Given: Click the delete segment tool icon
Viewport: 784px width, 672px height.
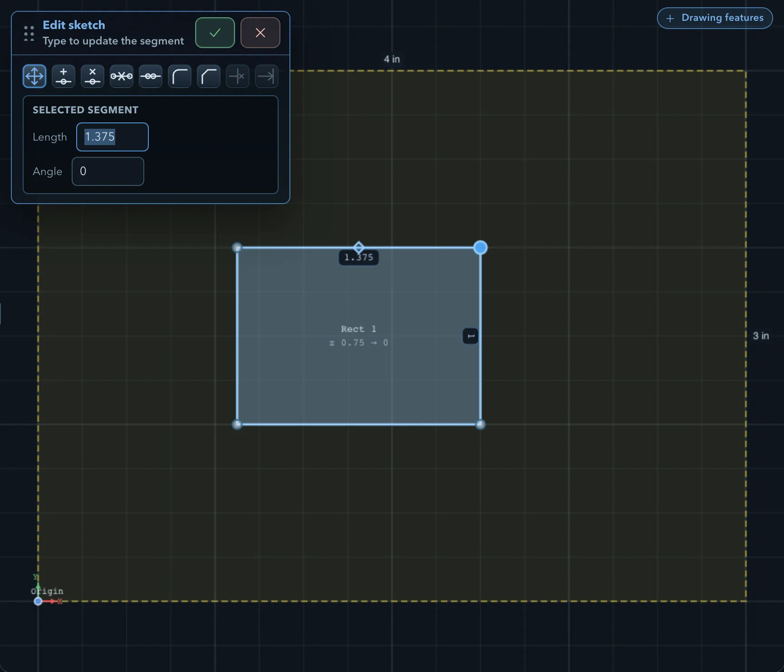Looking at the screenshot, I should point(122,76).
